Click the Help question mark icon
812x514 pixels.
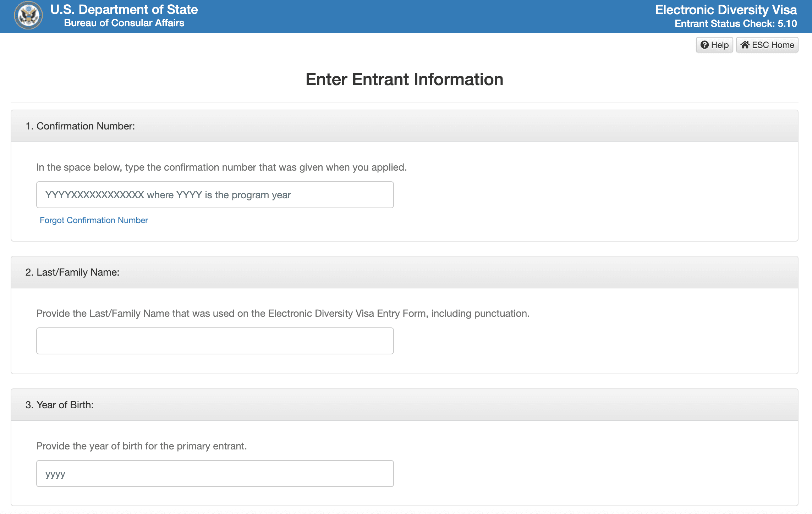pos(704,45)
